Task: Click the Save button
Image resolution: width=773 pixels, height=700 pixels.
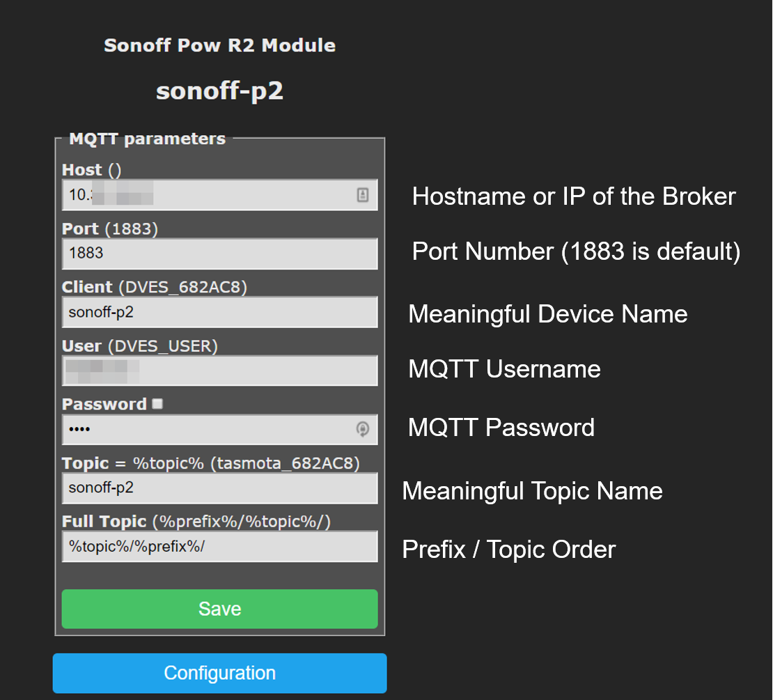Action: point(219,608)
